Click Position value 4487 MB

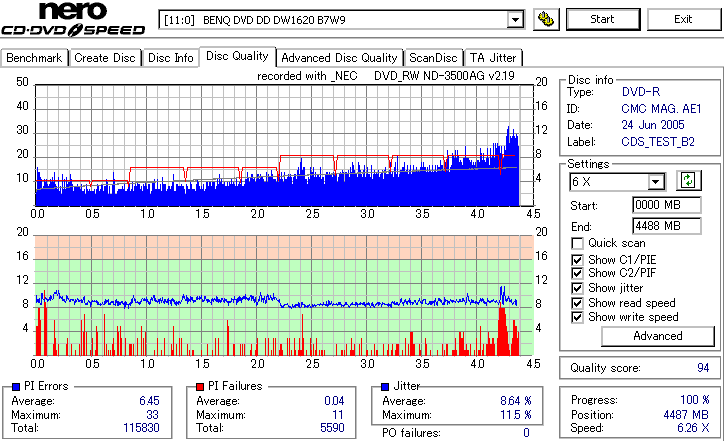pyautogui.click(x=686, y=415)
